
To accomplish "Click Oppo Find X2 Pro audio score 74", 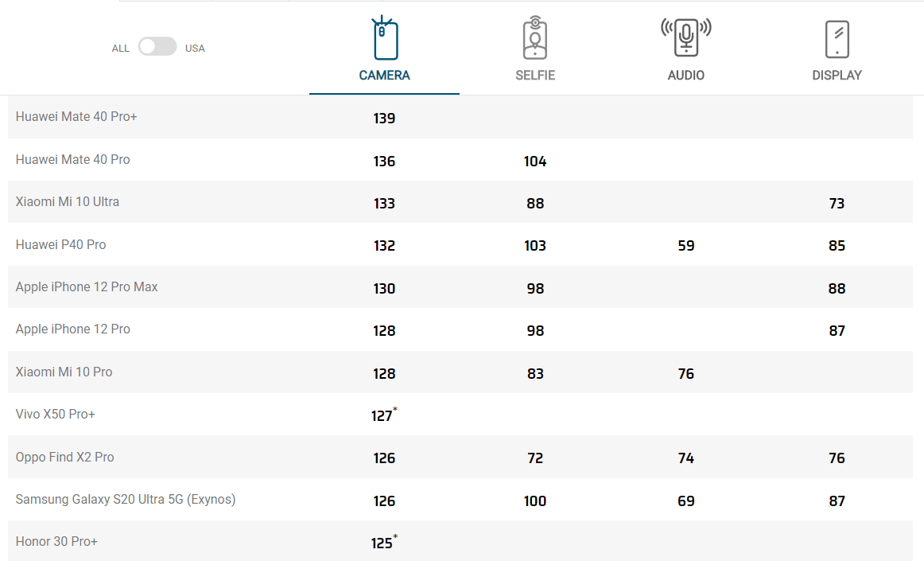I will (x=686, y=458).
